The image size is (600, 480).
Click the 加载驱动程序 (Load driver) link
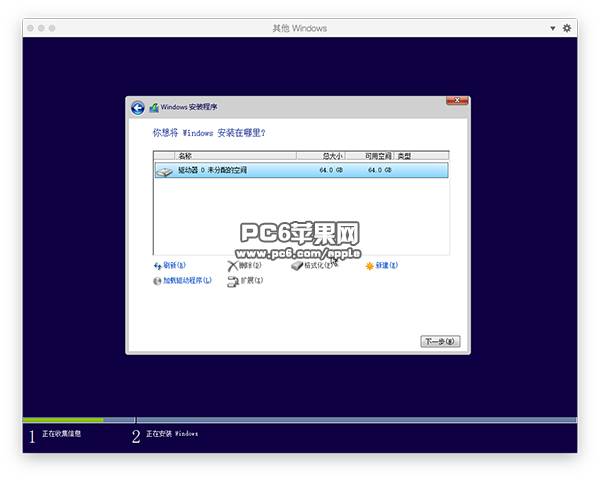click(x=188, y=280)
